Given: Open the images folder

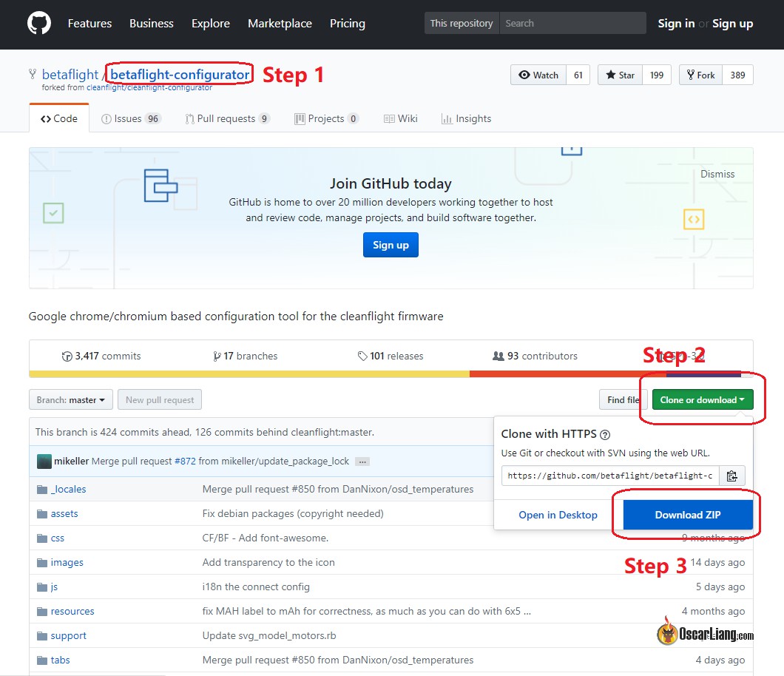Looking at the screenshot, I should click(67, 563).
